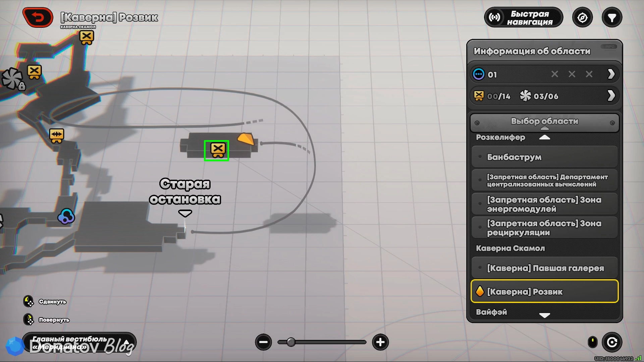Reset map view with circular arrow button
Screen dimensions: 644x362
point(612,342)
